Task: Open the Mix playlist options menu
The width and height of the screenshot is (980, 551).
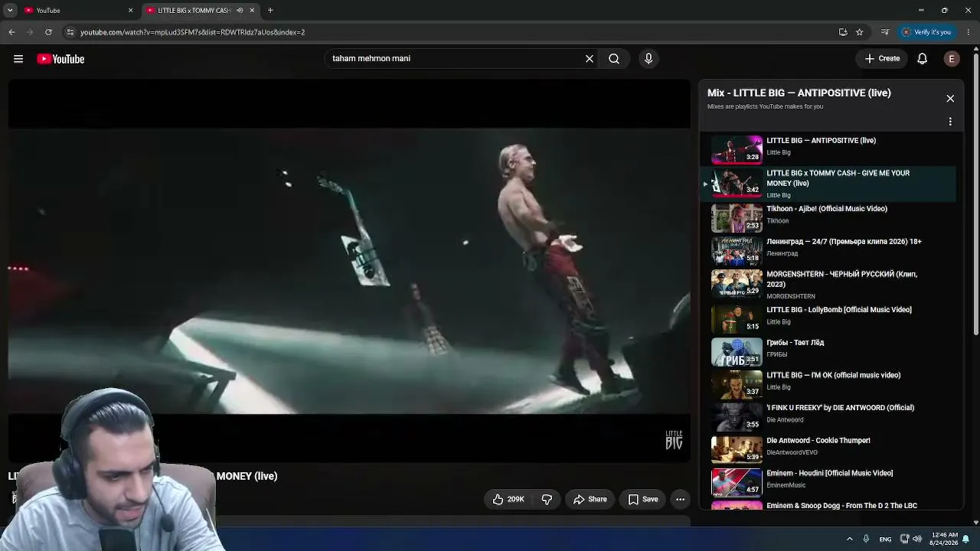Action: [x=950, y=122]
